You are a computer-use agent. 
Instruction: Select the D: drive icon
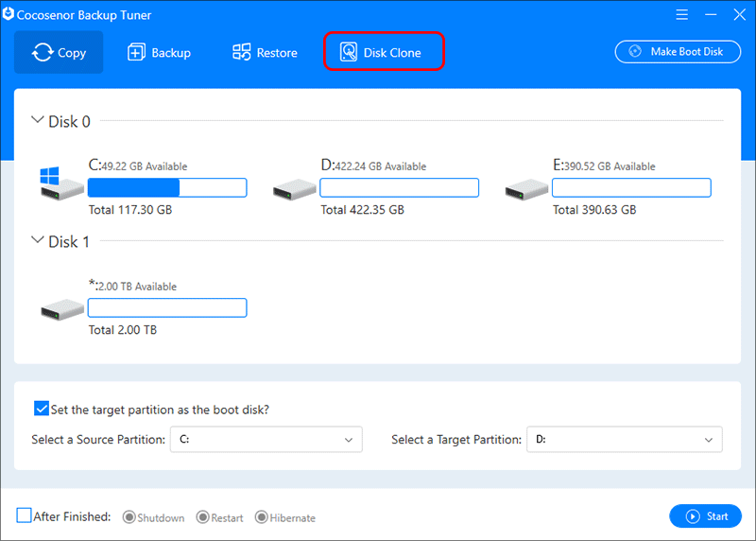(x=294, y=190)
